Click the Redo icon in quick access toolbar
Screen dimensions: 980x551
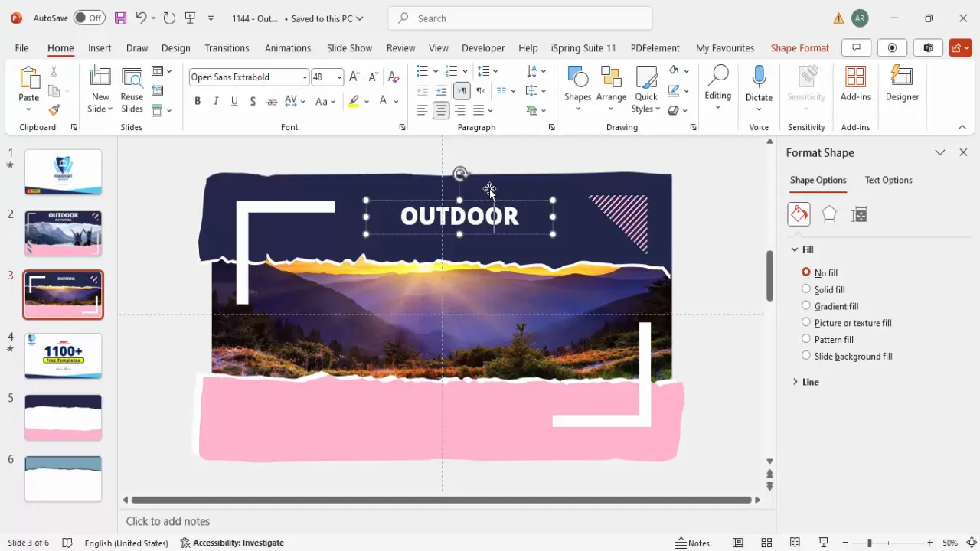169,18
